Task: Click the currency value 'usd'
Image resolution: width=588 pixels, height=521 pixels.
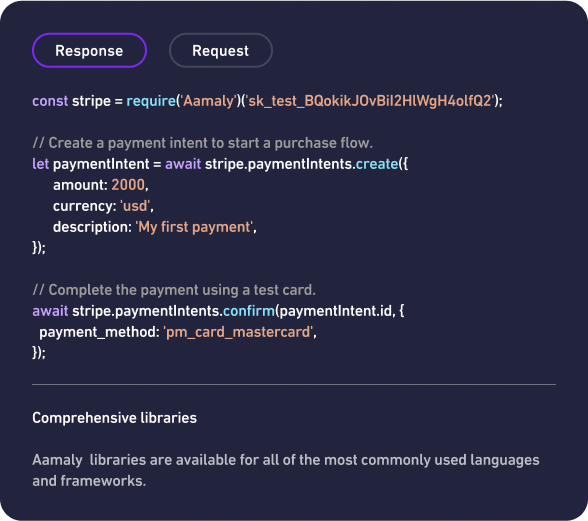Action: tap(135, 206)
